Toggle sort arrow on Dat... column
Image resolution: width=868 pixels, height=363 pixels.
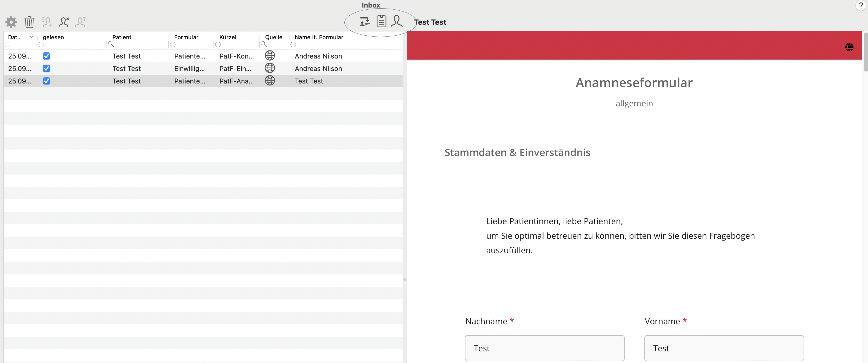32,37
